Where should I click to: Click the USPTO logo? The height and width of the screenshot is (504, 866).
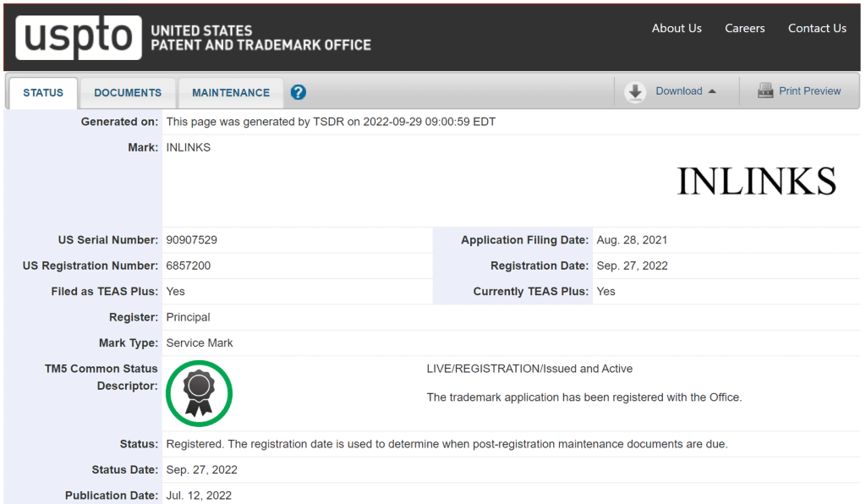click(x=79, y=37)
